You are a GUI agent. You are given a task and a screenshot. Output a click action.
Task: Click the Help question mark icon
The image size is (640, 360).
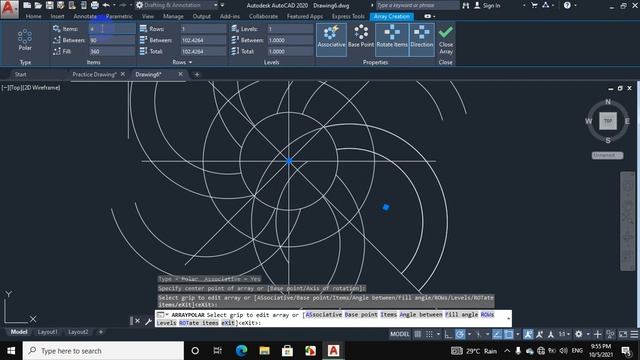coord(567,5)
